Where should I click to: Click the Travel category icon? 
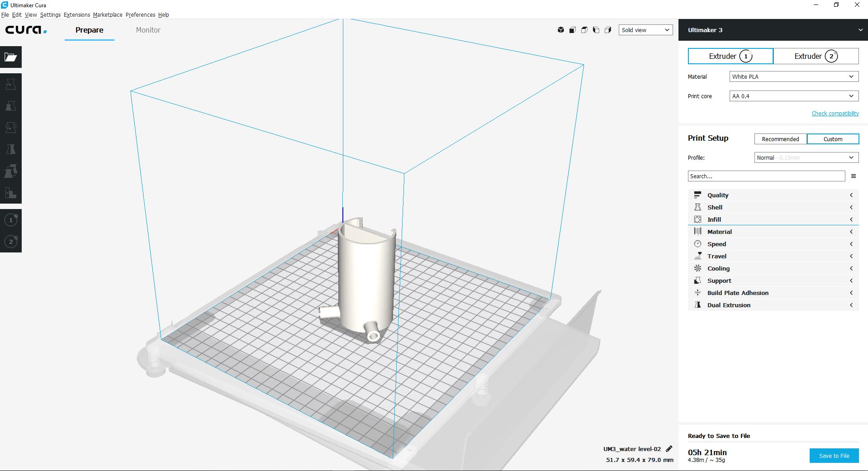click(x=697, y=256)
